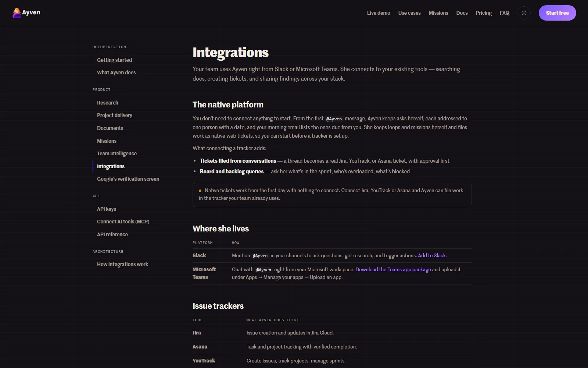Click 'Issue creation and updates in Jira Cloud.'
This screenshot has width=588, height=368.
click(x=290, y=333)
